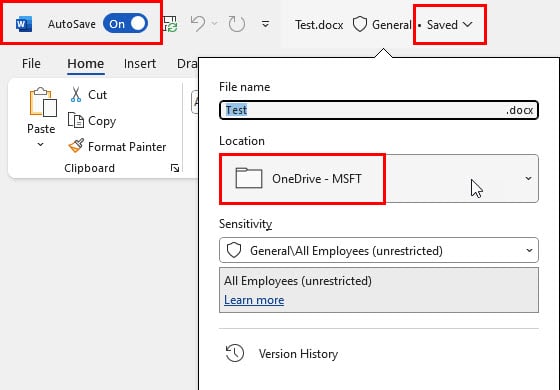Click the Format Painter label
The image size is (560, 390).
click(127, 147)
